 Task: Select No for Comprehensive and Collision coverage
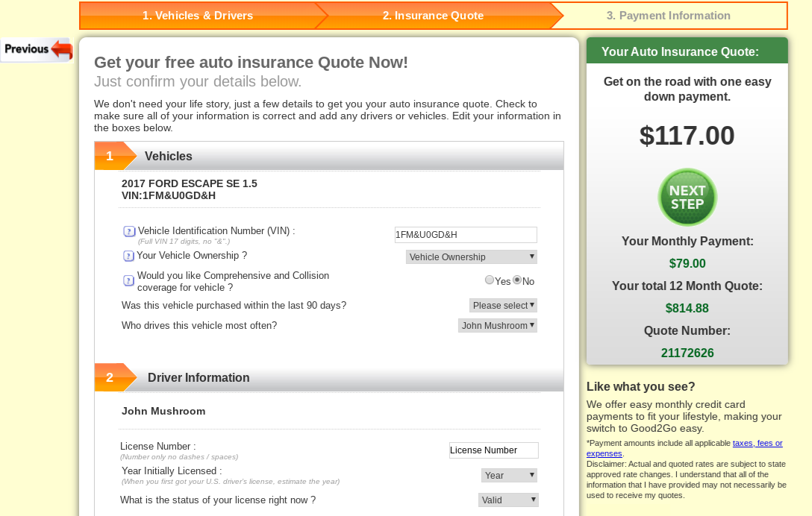[x=516, y=280]
